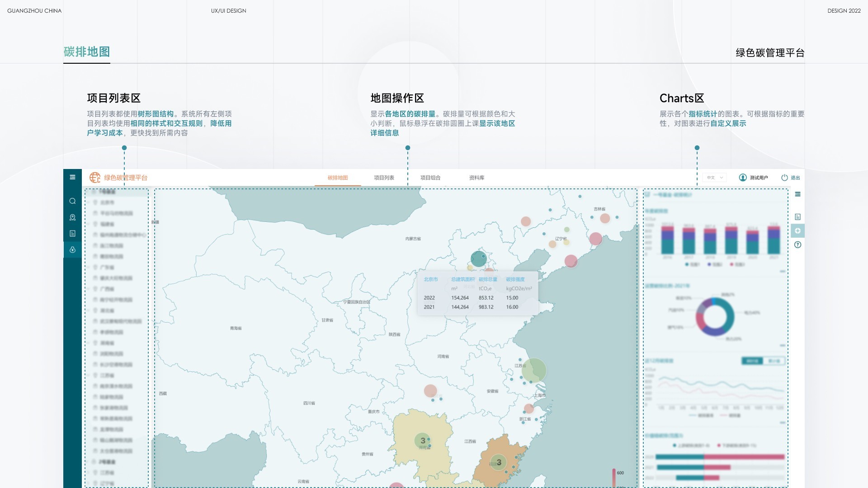This screenshot has height=488, width=868.
Task: Click the map location pin sidebar icon
Action: (x=72, y=217)
